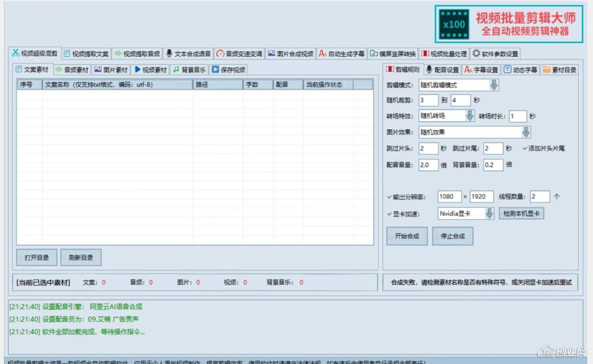Expand the 图片效果 dropdown showing 随机效果
This screenshot has height=364, width=593.
point(474,132)
